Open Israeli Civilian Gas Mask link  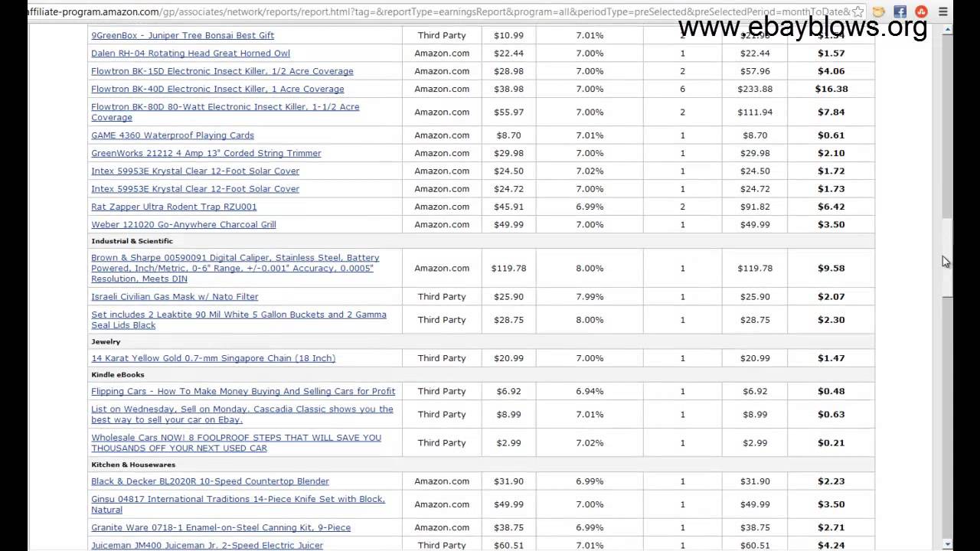[x=175, y=296]
